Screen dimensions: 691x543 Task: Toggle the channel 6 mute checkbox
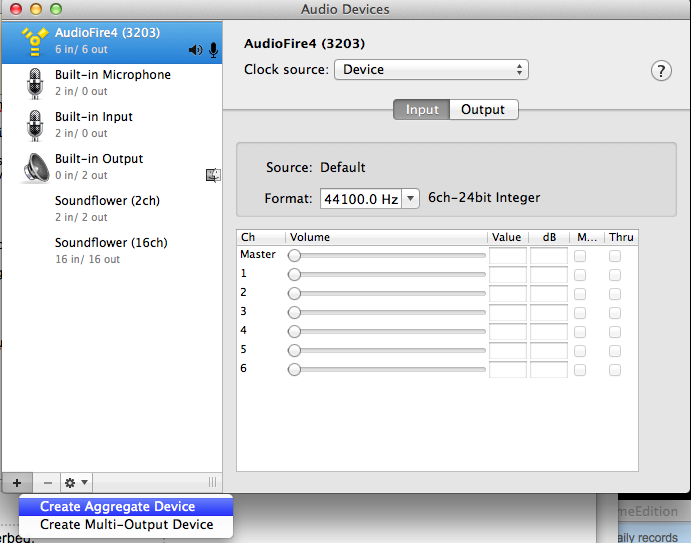click(580, 370)
